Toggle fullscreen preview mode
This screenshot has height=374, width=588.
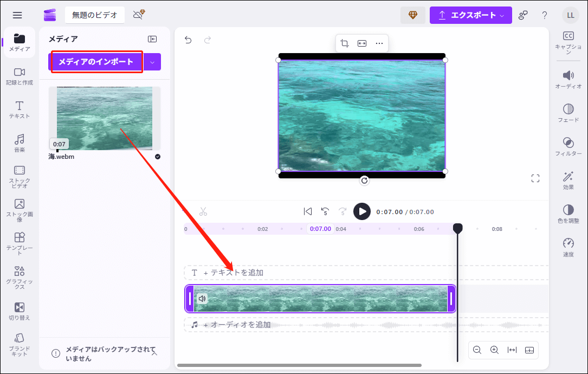535,178
